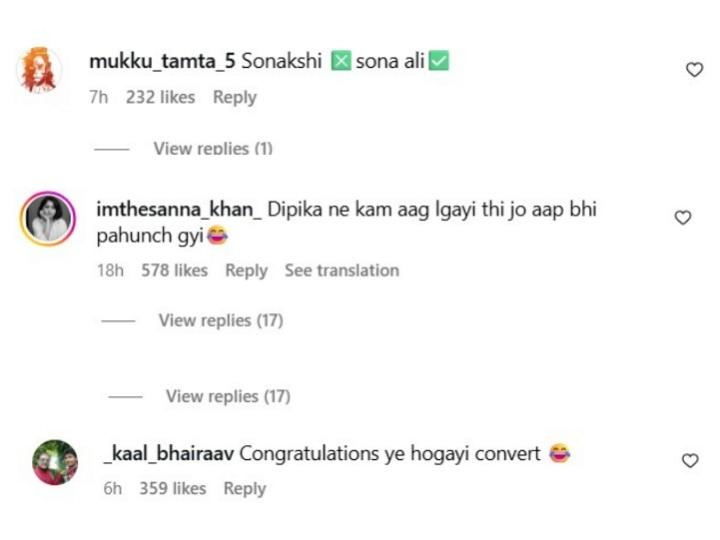The height and width of the screenshot is (540, 720).
Task: Open _kaal_bhairaav's profile picture
Action: 55,462
